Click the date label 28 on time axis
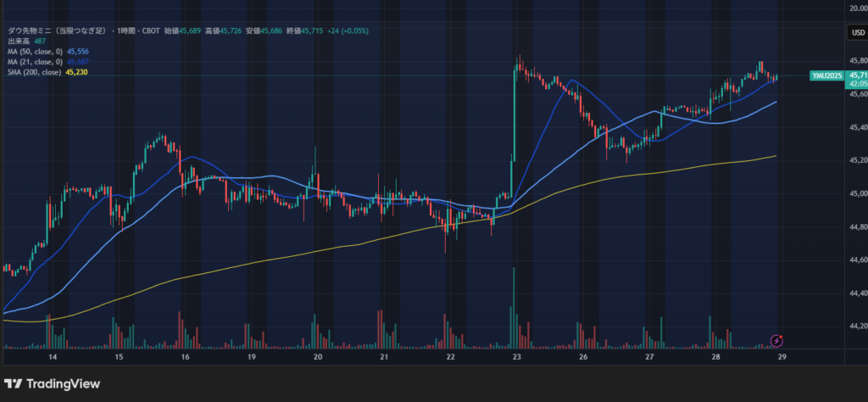The image size is (868, 402). coord(715,357)
